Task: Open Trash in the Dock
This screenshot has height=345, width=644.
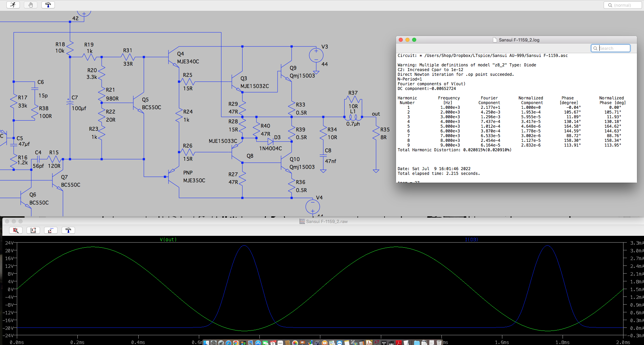Action: 439,343
